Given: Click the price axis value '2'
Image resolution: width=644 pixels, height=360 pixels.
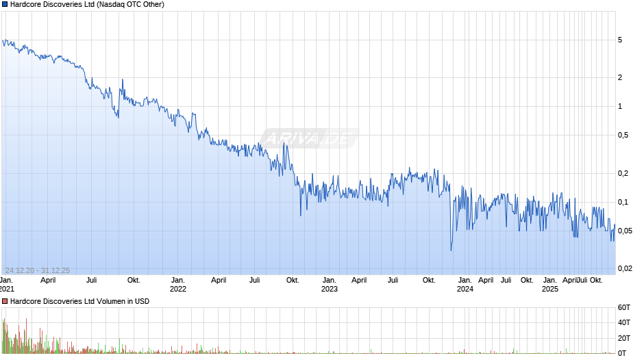Looking at the screenshot, I should click(620, 77).
